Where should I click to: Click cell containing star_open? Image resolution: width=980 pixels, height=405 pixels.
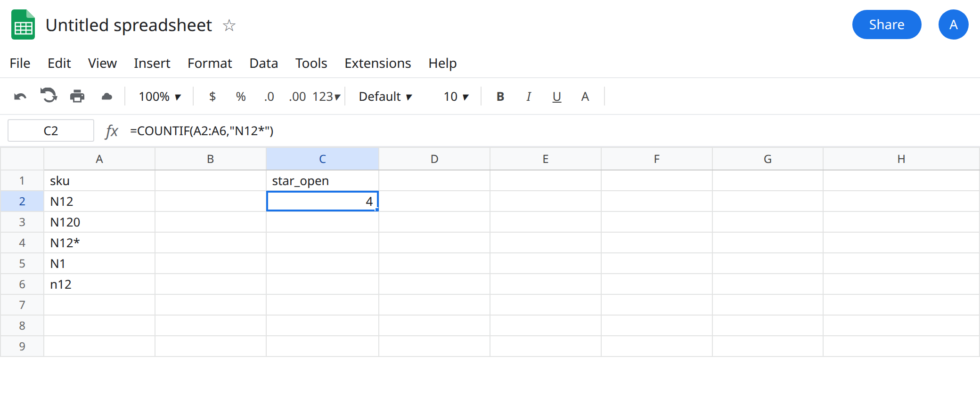(x=322, y=181)
